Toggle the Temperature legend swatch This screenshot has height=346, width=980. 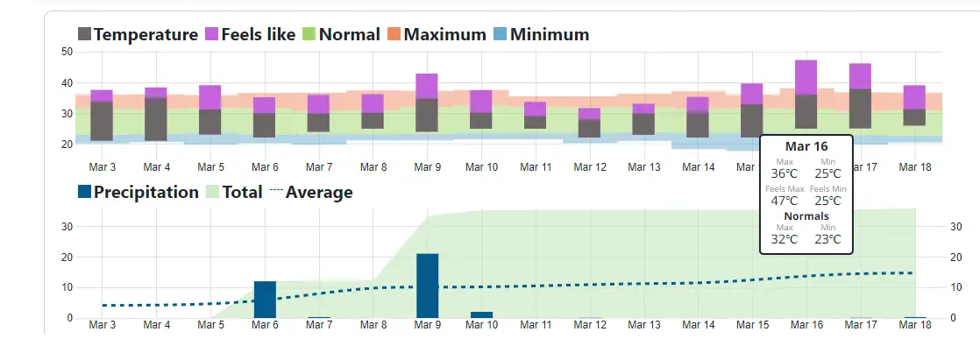pos(84,34)
